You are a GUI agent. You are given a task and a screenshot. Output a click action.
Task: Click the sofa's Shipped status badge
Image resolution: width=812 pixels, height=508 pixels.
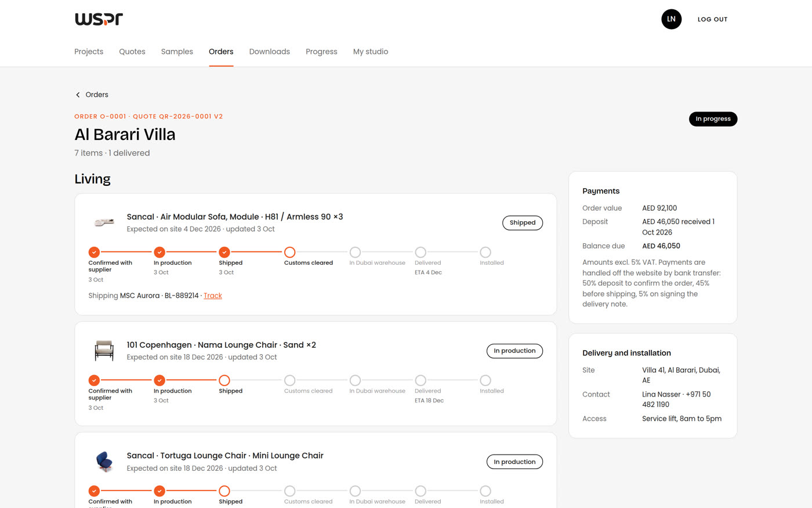523,223
